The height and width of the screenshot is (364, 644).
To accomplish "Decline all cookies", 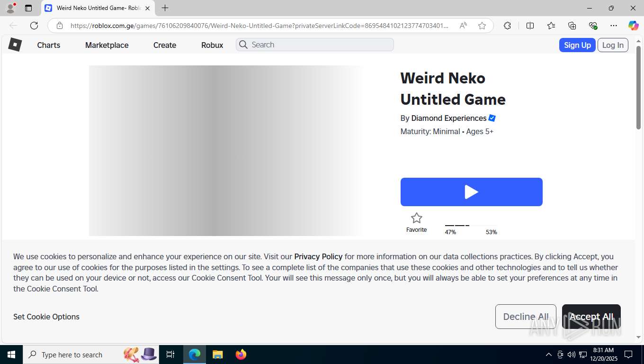I will click(526, 317).
